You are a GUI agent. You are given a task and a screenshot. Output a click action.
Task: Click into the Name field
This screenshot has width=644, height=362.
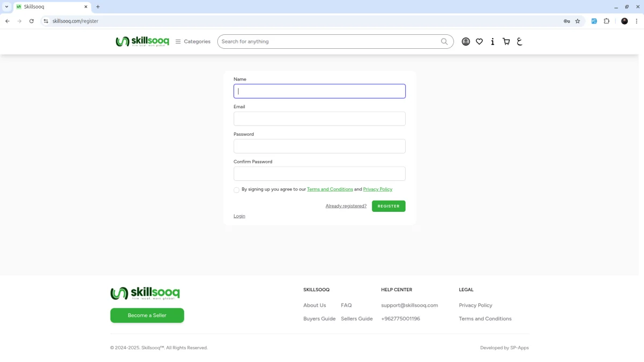coord(319,91)
